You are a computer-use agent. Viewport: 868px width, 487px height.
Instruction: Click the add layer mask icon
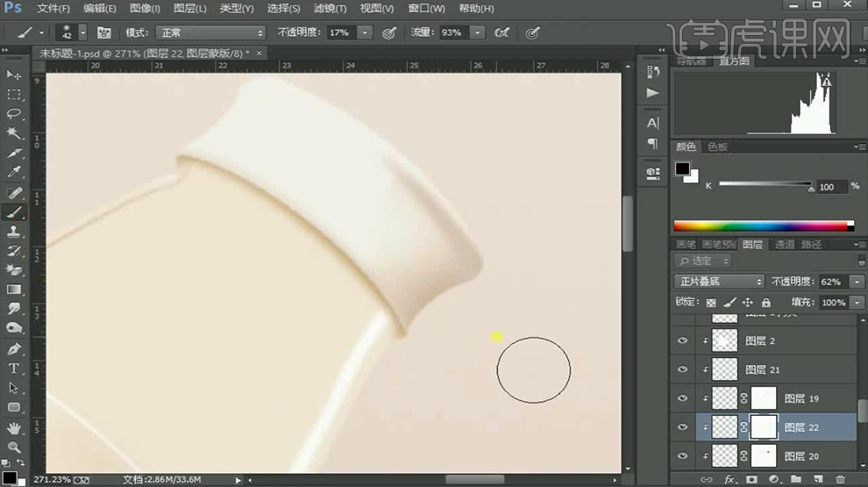pyautogui.click(x=751, y=480)
